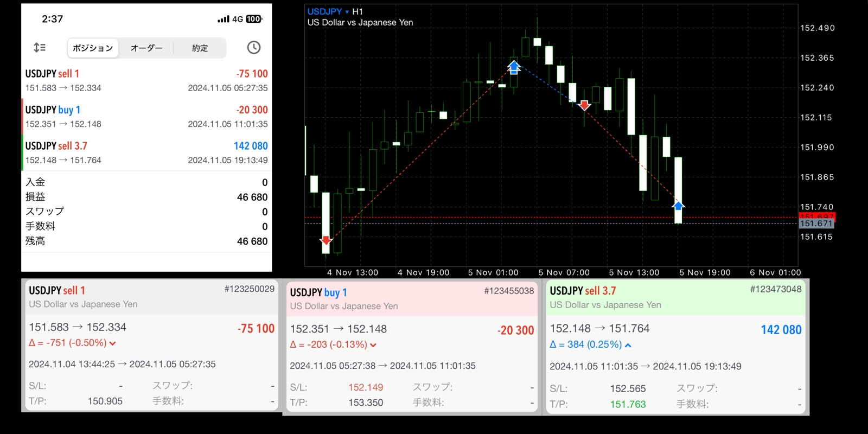Select the blue buy arrow near 5 Nov 19:00
The width and height of the screenshot is (868, 434).
[678, 206]
